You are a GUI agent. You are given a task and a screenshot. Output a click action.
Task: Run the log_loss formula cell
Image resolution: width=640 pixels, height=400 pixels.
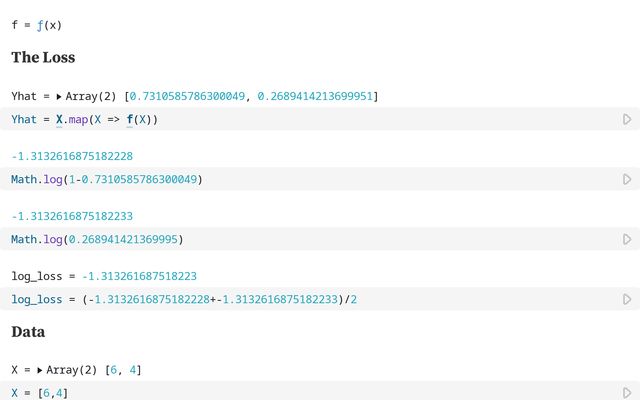click(x=627, y=300)
